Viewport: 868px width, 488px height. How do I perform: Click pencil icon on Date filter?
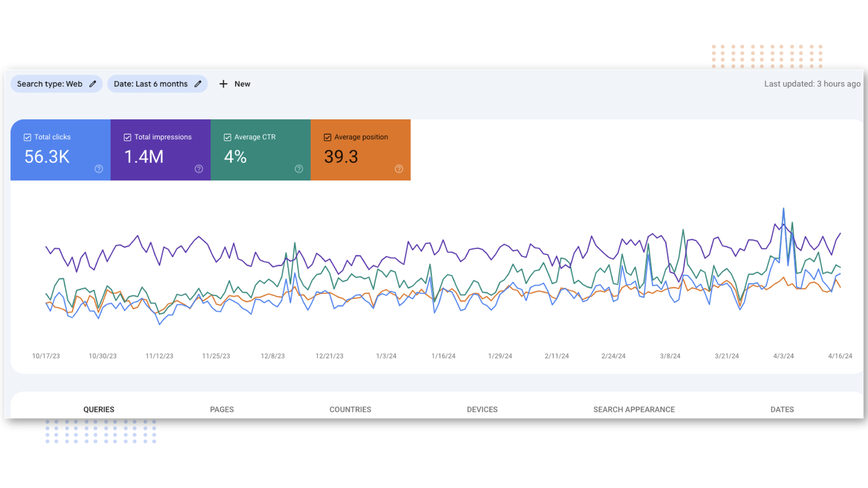click(198, 84)
